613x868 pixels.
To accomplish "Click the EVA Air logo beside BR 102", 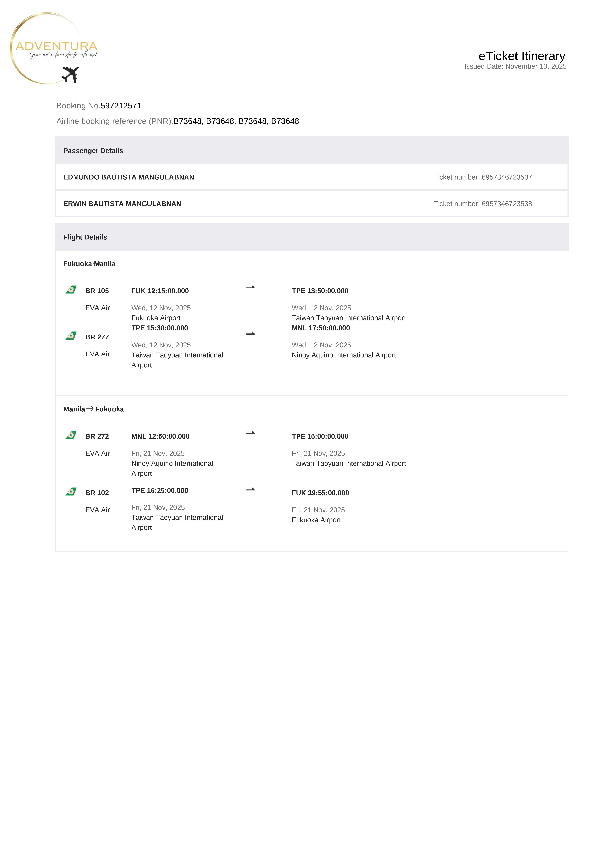I will click(71, 491).
